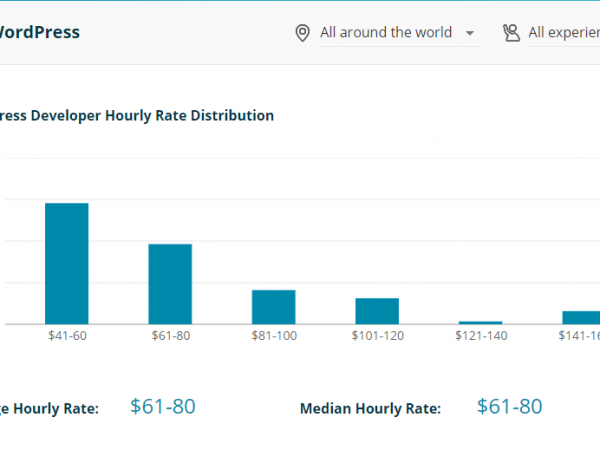600x450 pixels.
Task: Click the 'Median Hourly Rate:' label
Action: coord(370,408)
